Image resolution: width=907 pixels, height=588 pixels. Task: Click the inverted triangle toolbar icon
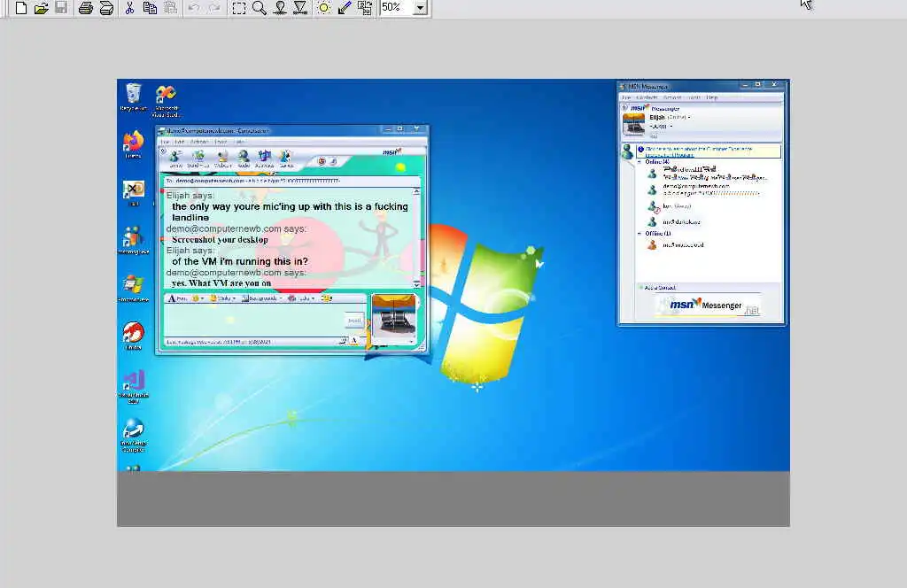pos(300,7)
